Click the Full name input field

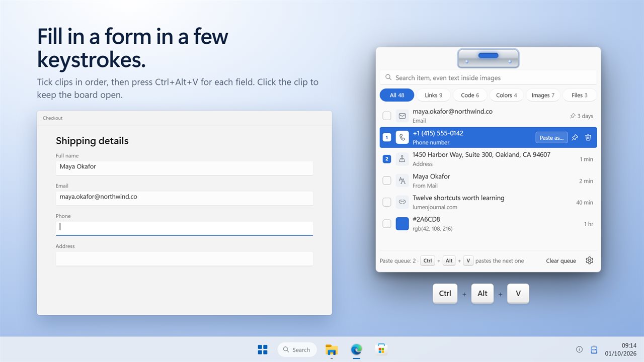pos(184,168)
